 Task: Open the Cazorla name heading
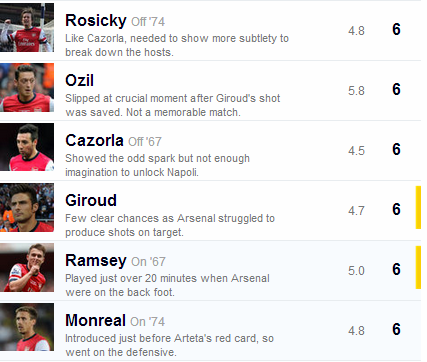point(94,140)
